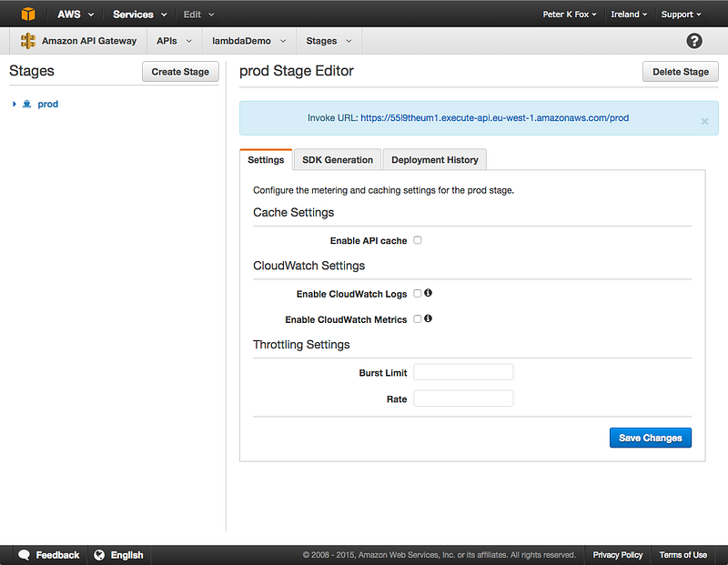Viewport: 728px width, 565px height.
Task: Click Amazon API Gateway home link
Action: (89, 41)
